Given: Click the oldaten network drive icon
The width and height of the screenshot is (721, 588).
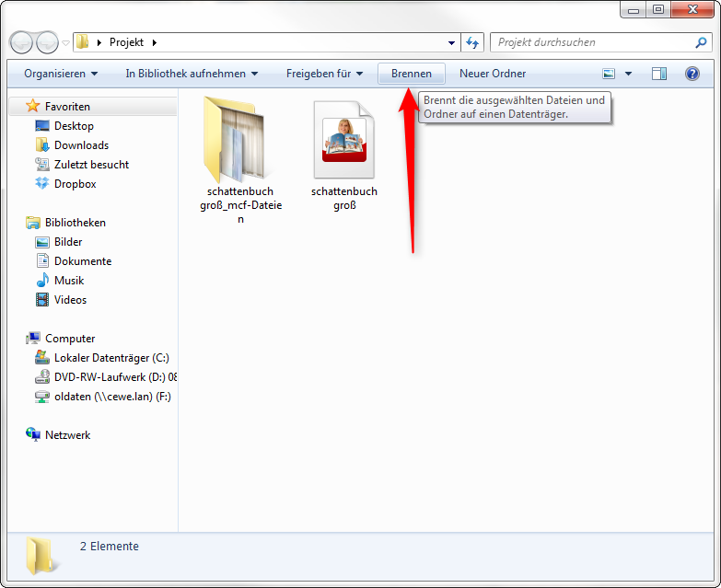Looking at the screenshot, I should [41, 397].
